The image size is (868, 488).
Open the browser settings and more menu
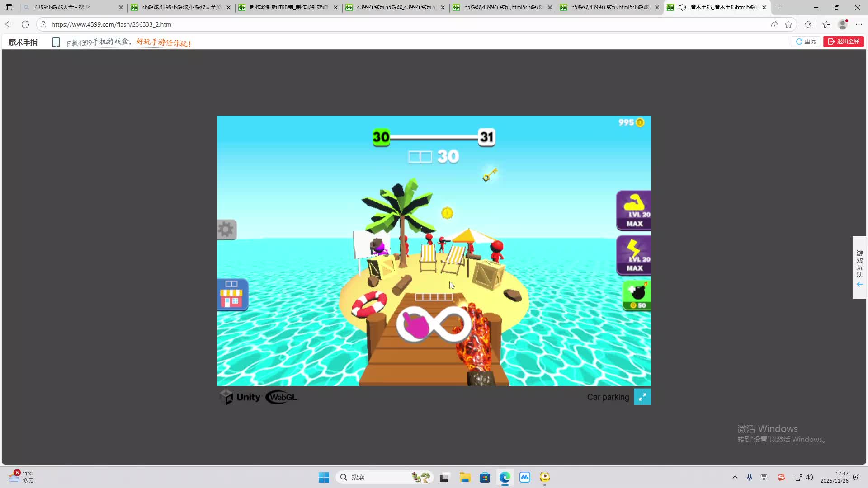[859, 24]
